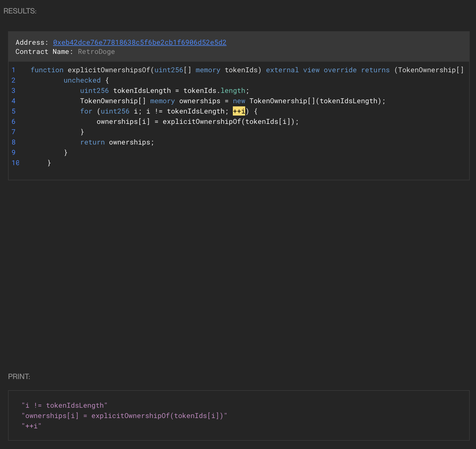Click the unchecked keyword in code
This screenshot has height=449, width=476.
pyautogui.click(x=82, y=80)
